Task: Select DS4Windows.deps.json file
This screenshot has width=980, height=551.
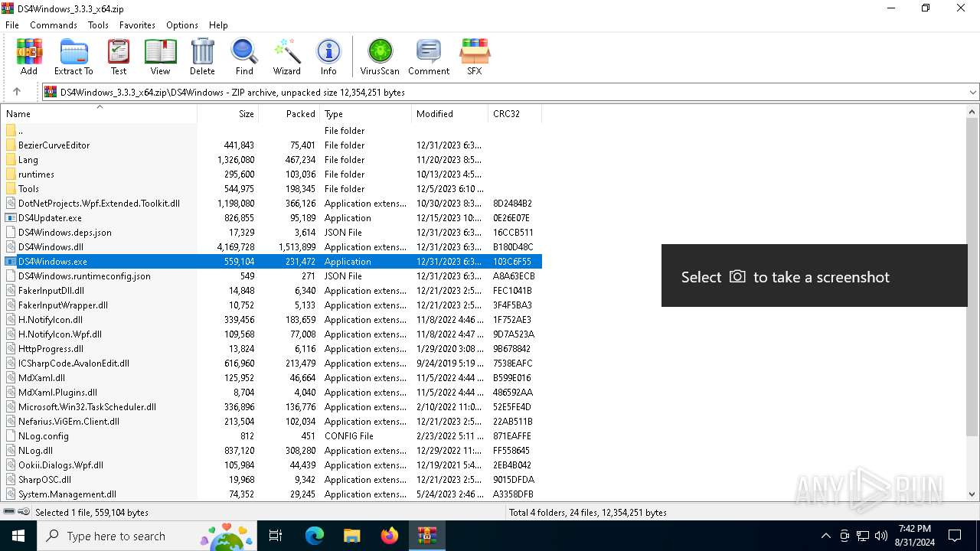Action: [272, 233]
